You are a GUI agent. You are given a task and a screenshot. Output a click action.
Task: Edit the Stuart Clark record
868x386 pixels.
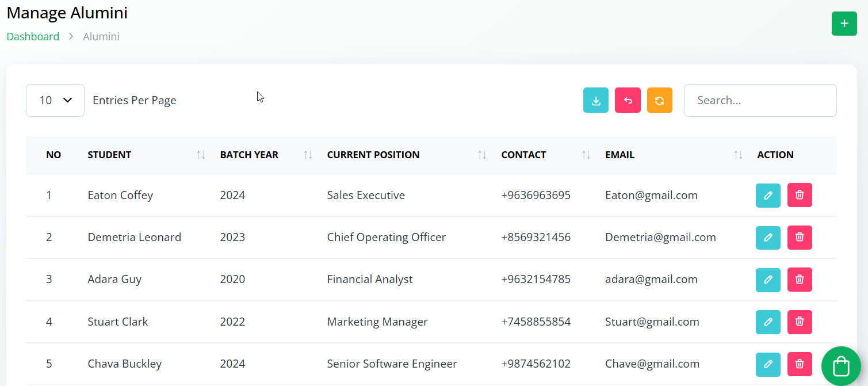click(x=768, y=322)
